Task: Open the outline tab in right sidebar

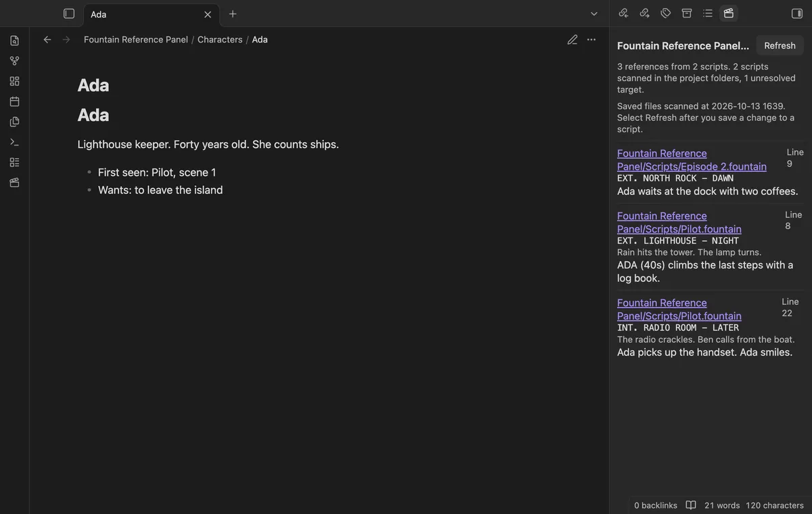Action: tap(708, 14)
